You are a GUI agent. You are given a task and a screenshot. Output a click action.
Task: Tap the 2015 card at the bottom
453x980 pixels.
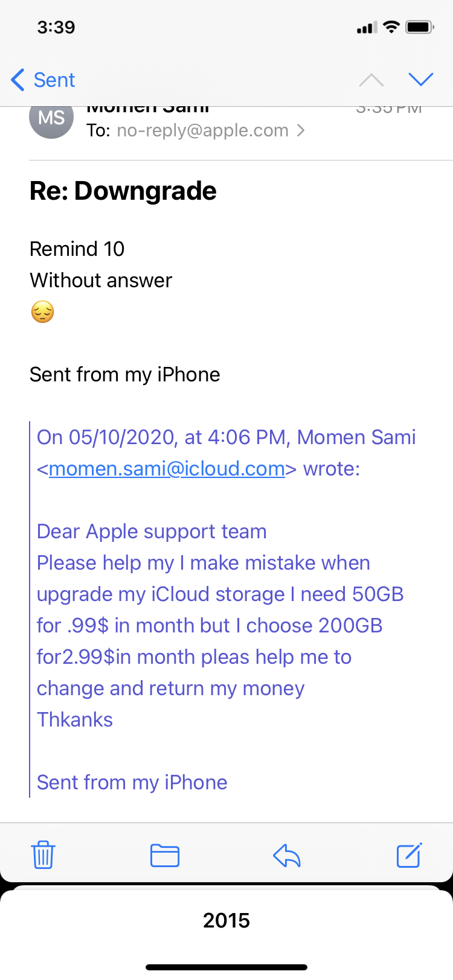[x=226, y=920]
